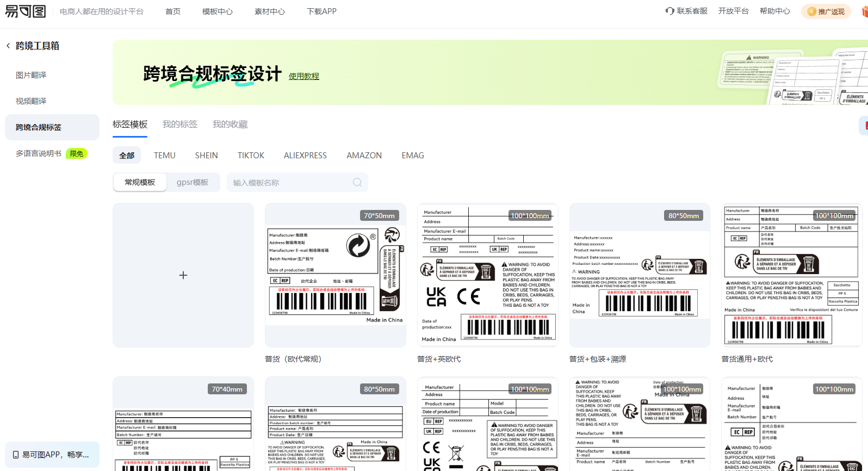Viewport: 868px width, 471px height.
Task: Click the 易可图APP phone icon
Action: [x=15, y=455]
